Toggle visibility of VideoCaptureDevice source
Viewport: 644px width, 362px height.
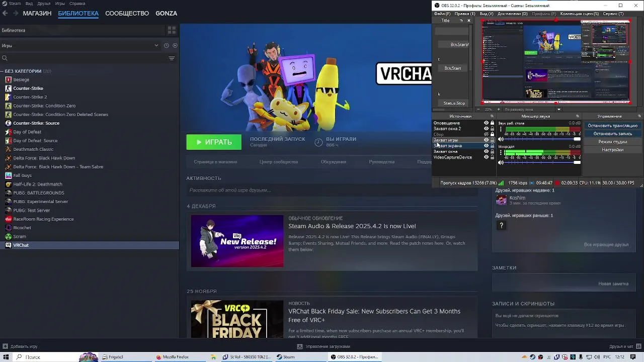tap(486, 157)
